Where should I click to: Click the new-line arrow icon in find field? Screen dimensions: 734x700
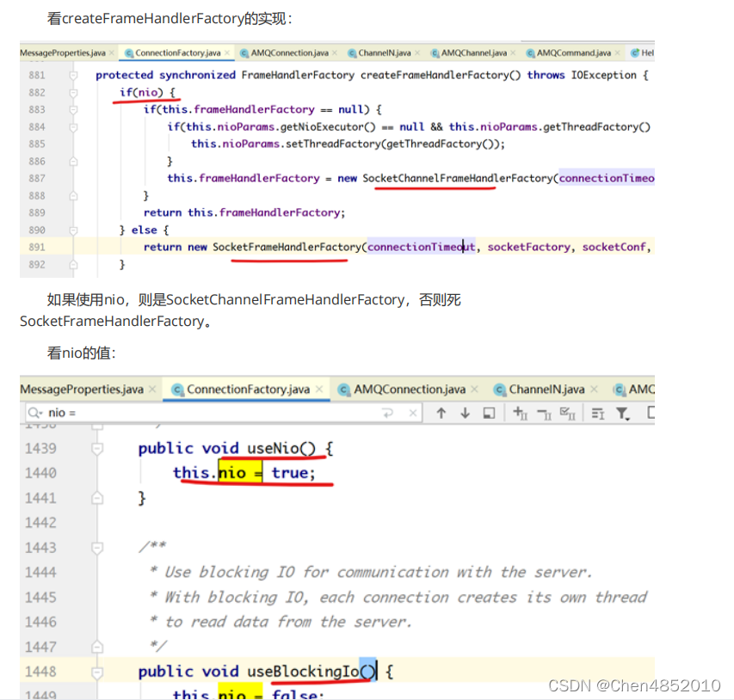pos(387,413)
